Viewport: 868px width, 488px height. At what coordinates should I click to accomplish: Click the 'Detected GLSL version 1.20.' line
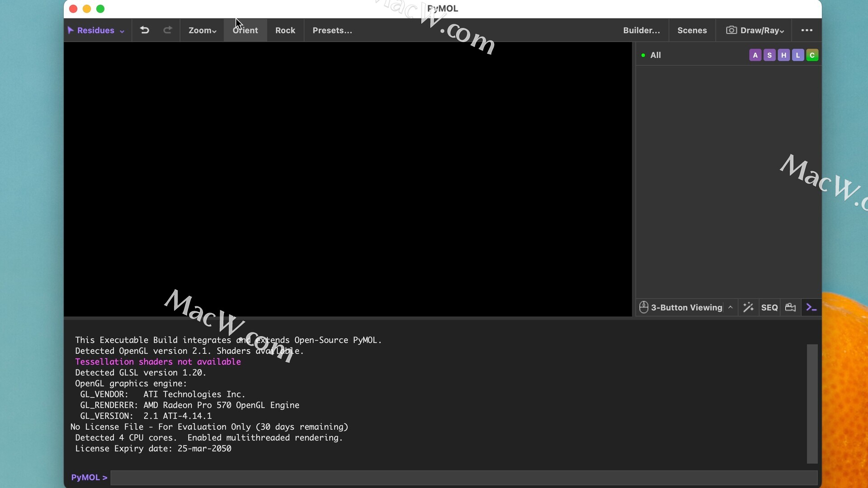[141, 373]
